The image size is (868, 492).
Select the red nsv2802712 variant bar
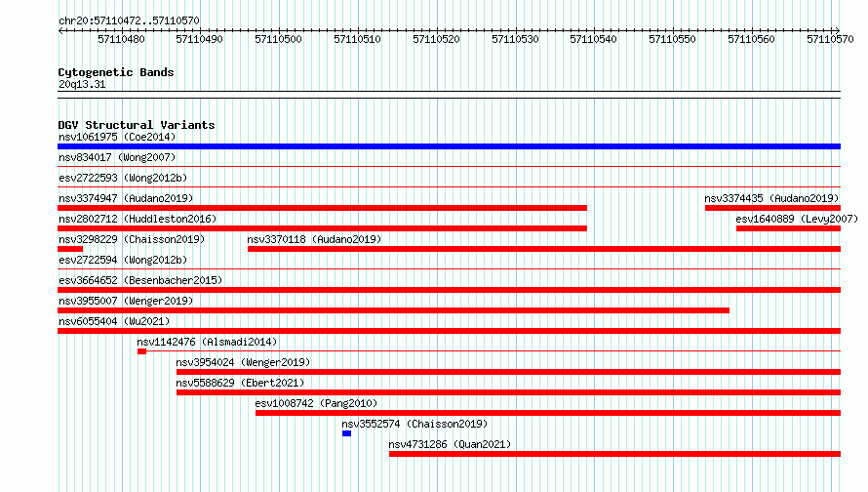pos(322,228)
